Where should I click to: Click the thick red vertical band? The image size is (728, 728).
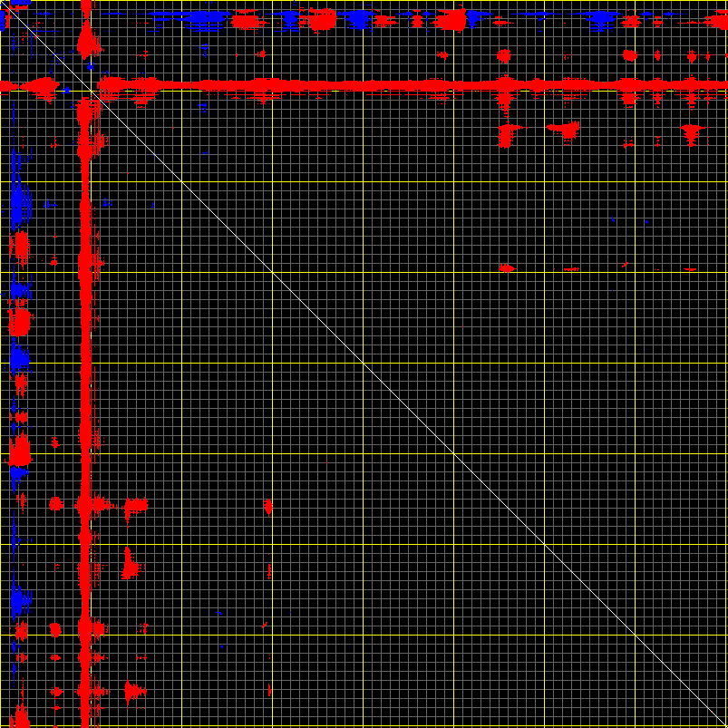click(86, 363)
